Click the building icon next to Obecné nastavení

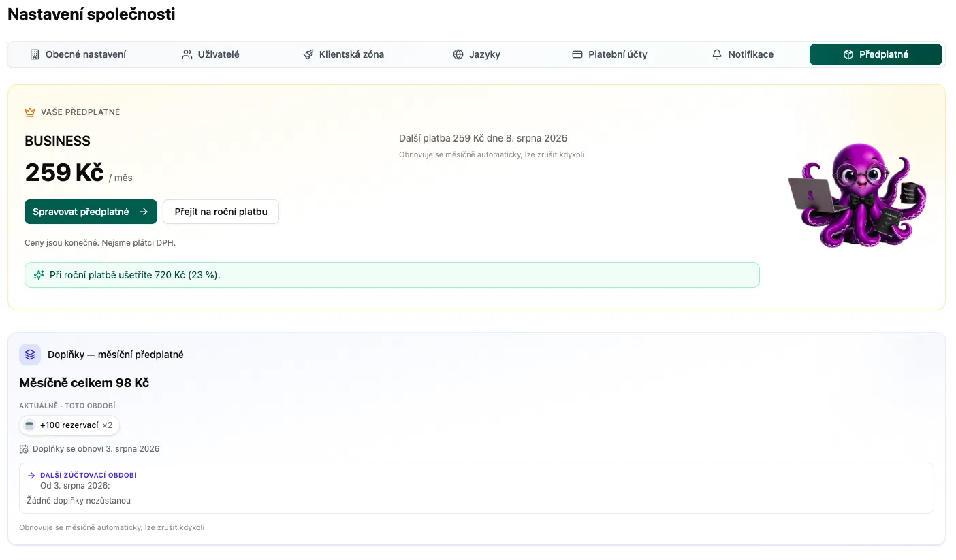pos(35,54)
